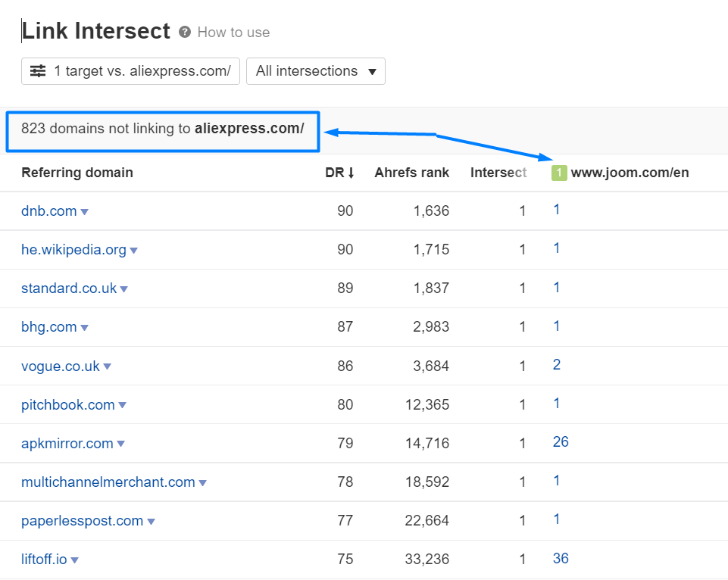Open the multichannelmerchant.com domain link
This screenshot has height=580, width=728.
click(108, 482)
